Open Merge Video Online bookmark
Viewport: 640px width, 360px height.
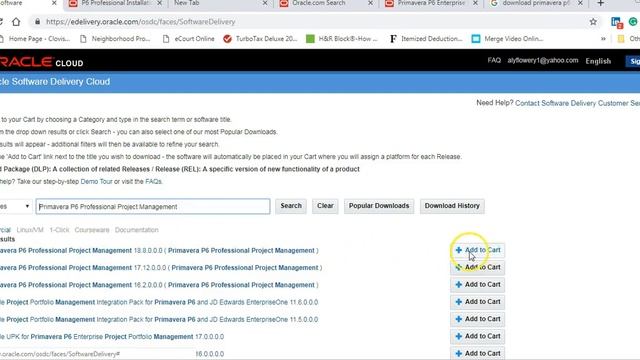508,39
